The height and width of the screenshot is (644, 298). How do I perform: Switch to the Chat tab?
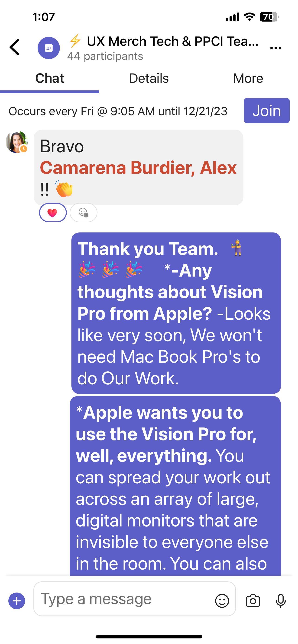49,78
